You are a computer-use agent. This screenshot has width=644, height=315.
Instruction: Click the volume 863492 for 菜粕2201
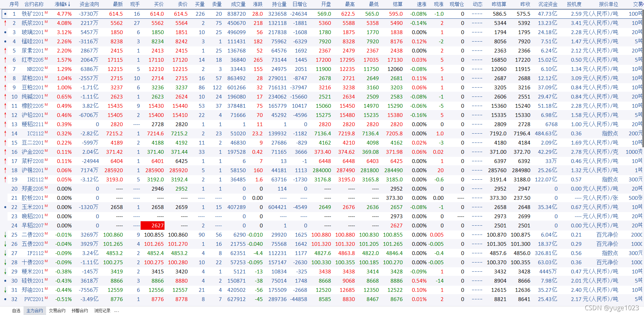[237, 78]
